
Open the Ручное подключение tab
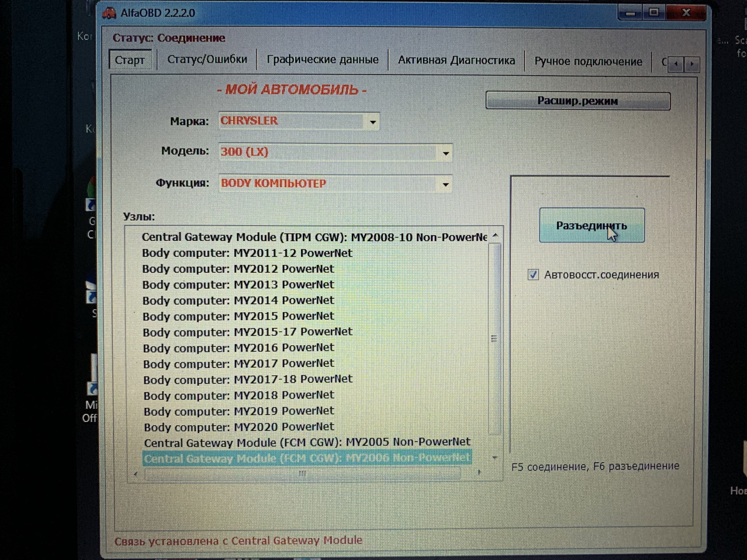coord(588,61)
